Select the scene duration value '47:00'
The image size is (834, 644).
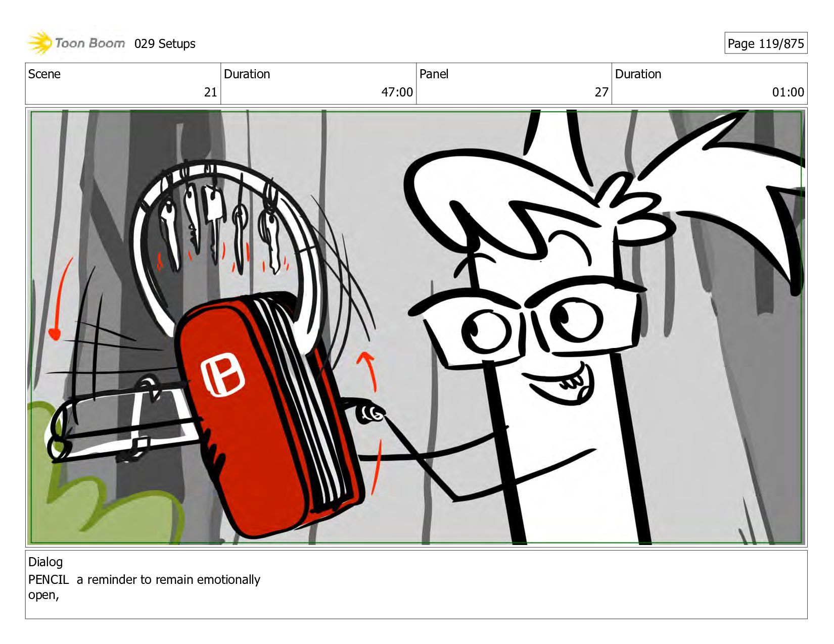click(397, 92)
